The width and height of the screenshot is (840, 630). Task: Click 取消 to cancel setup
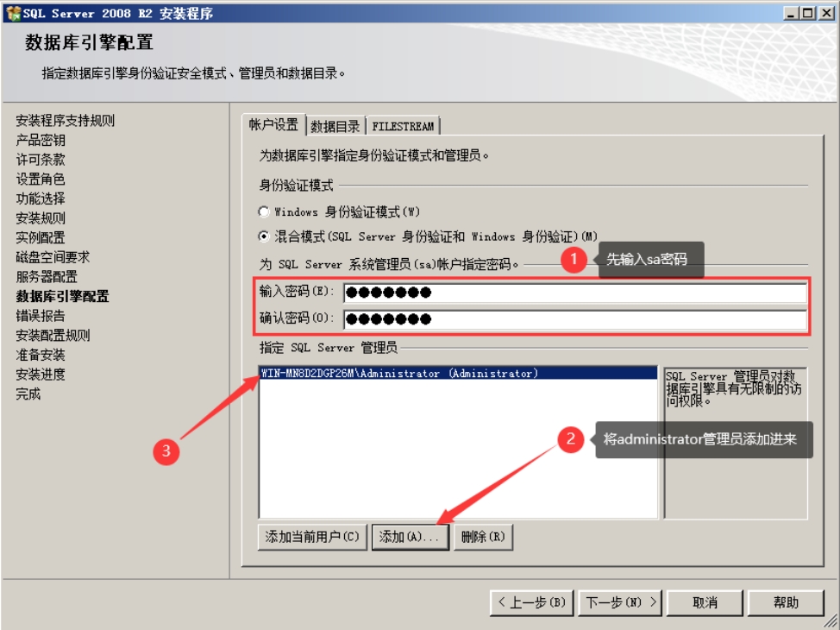click(x=705, y=602)
